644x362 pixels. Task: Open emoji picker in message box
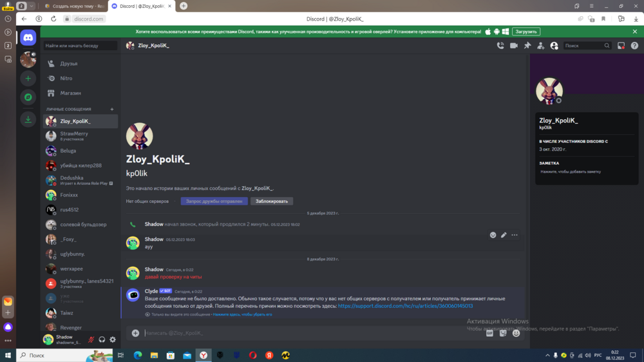point(516,333)
